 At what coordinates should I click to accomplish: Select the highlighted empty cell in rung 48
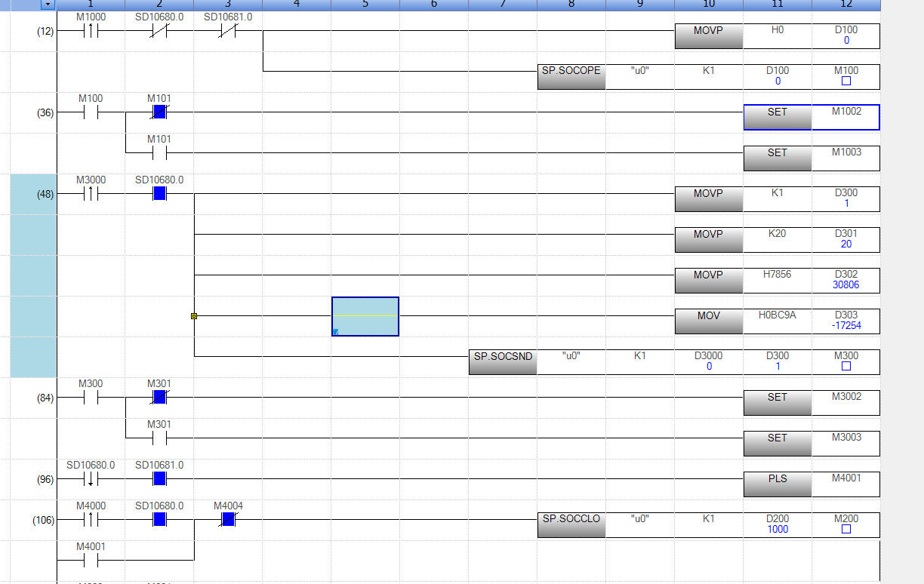click(365, 316)
